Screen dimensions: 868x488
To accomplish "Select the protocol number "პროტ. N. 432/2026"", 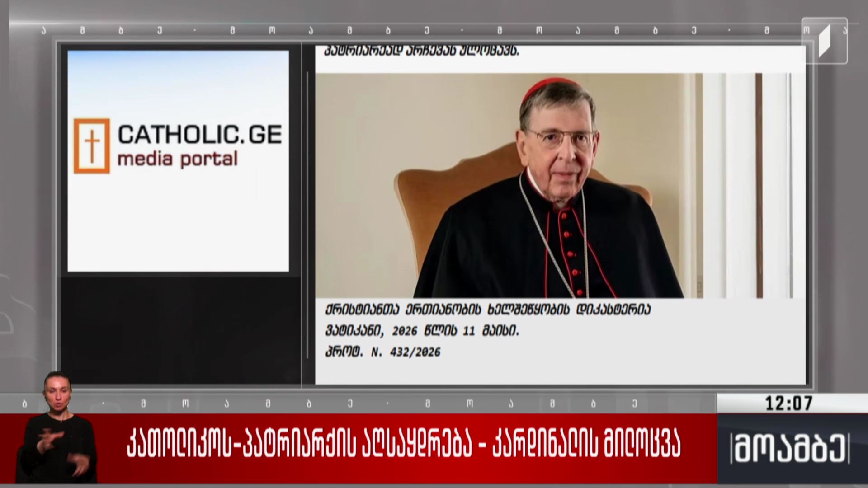I will [x=382, y=352].
